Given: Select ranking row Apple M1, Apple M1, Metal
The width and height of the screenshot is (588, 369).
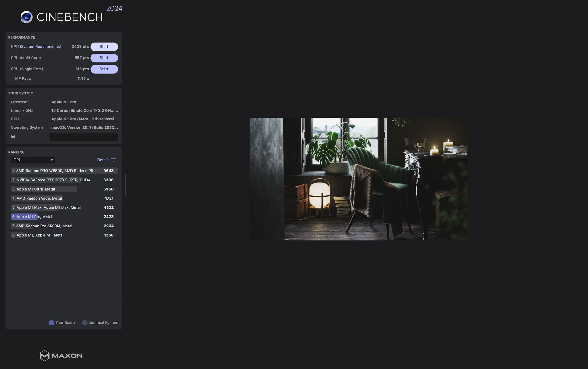Looking at the screenshot, I should pos(64,235).
